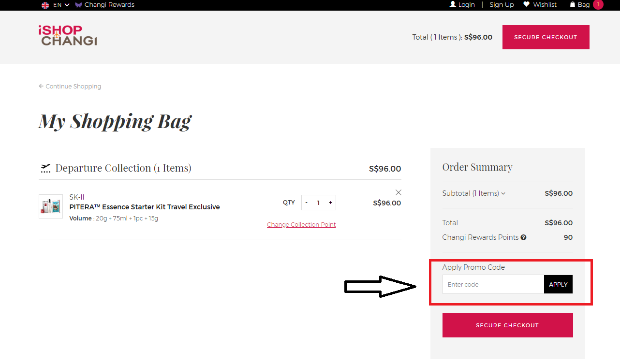620x364 pixels.
Task: Click Changi Rewards Points help icon
Action: [x=523, y=237]
